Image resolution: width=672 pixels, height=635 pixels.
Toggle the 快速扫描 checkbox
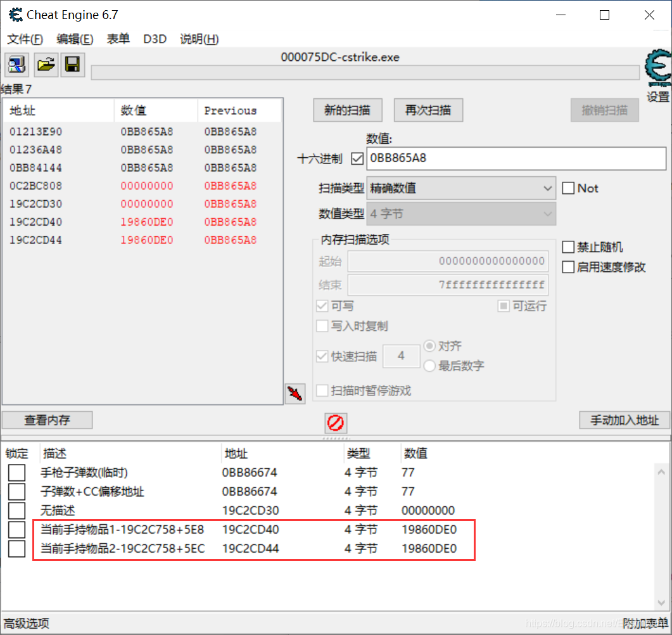[x=322, y=356]
